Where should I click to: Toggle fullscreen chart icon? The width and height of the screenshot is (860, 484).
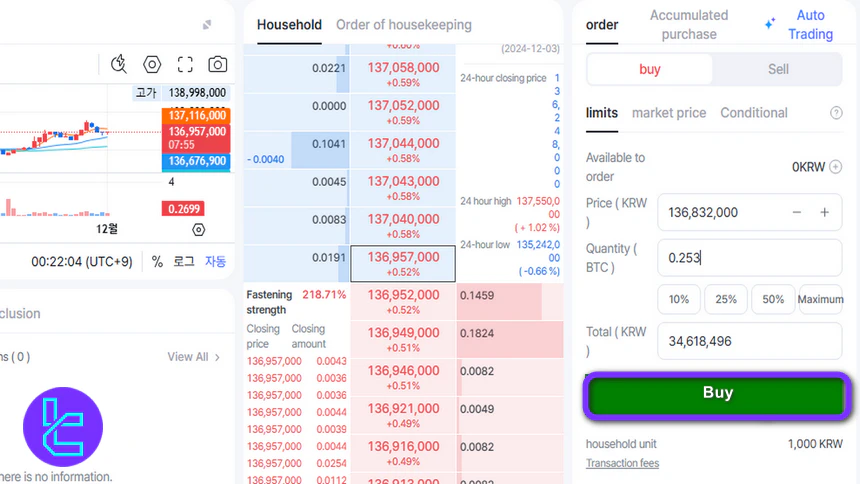(185, 64)
